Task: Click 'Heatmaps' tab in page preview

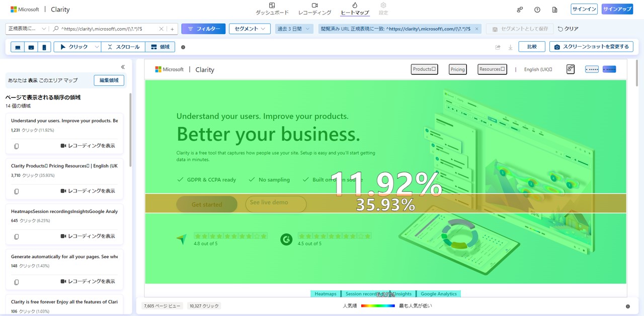Action: pyautogui.click(x=326, y=294)
